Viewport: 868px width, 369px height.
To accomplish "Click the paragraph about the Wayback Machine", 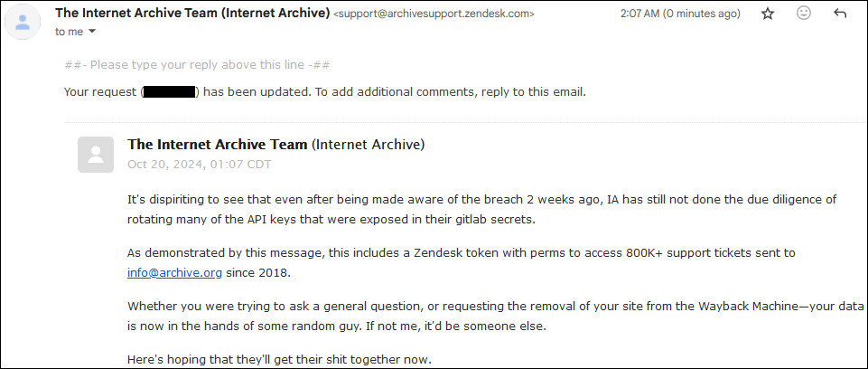I will [x=496, y=316].
